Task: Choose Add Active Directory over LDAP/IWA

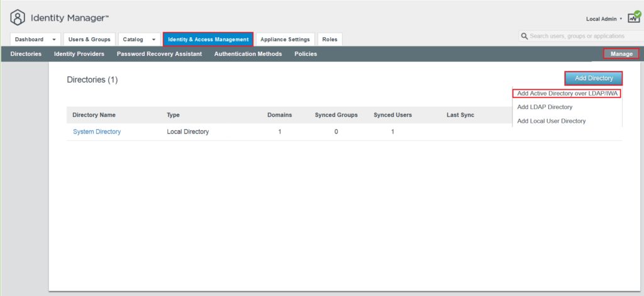Action: tap(567, 93)
